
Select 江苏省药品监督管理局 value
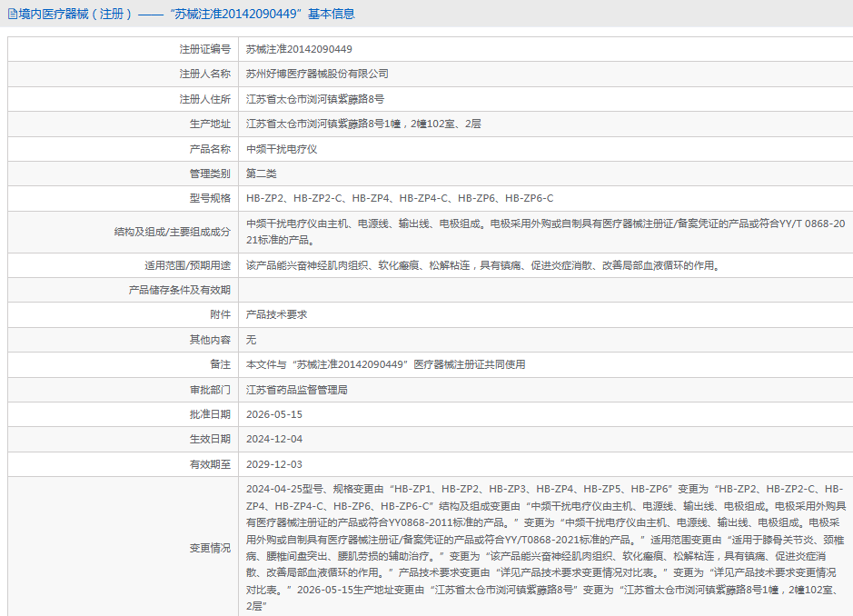[296, 390]
